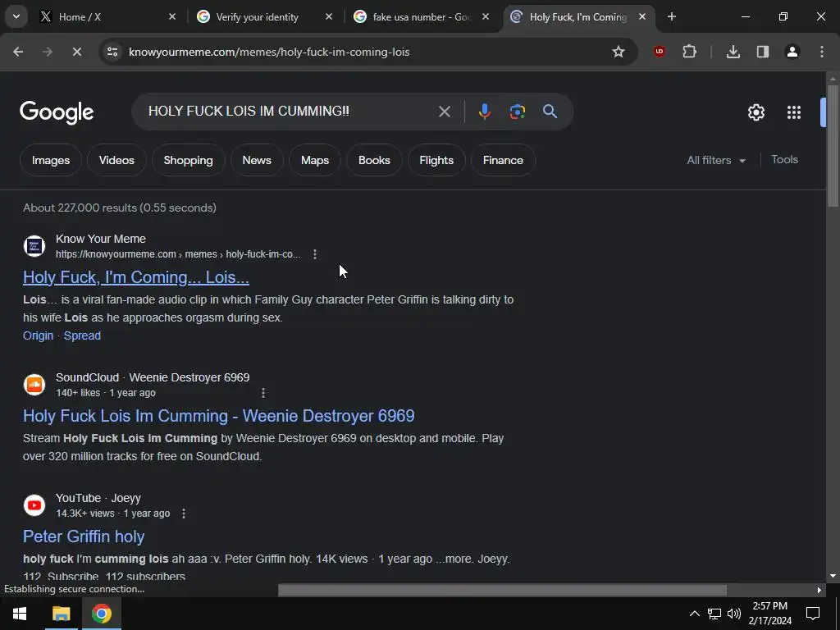
Task: Close the Home / X tab
Action: (172, 17)
